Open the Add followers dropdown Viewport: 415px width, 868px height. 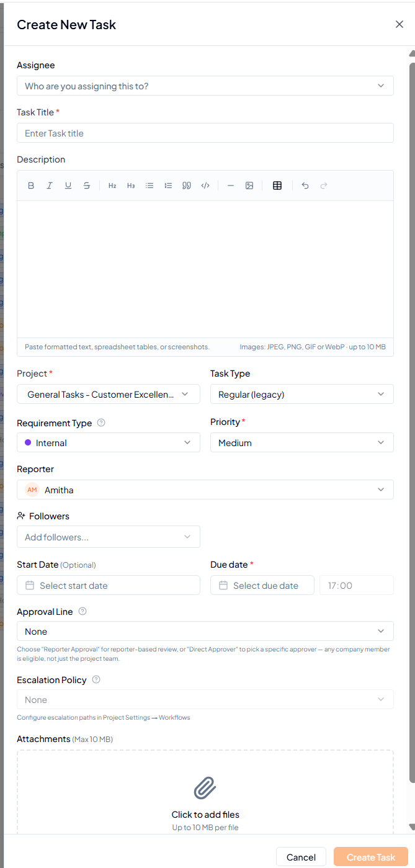[109, 537]
